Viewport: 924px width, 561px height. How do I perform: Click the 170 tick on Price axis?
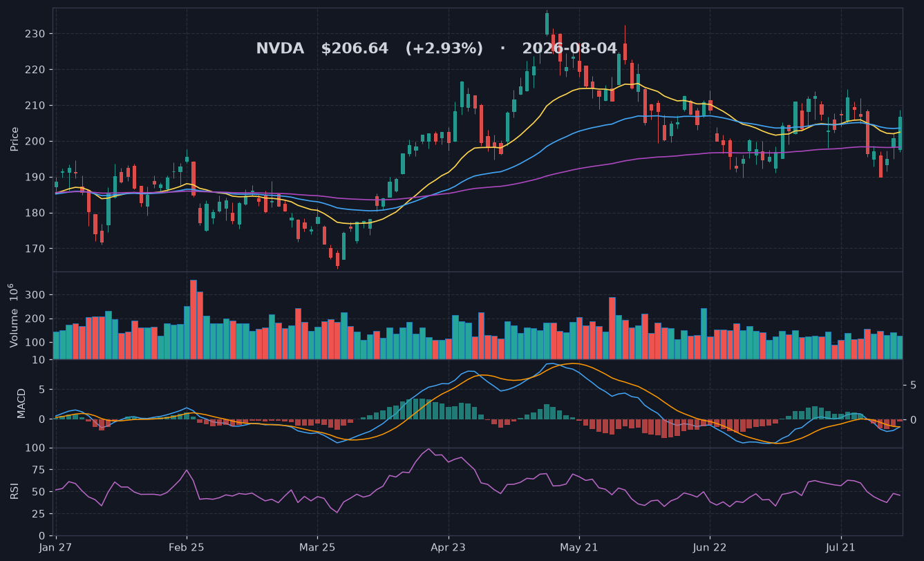click(35, 249)
